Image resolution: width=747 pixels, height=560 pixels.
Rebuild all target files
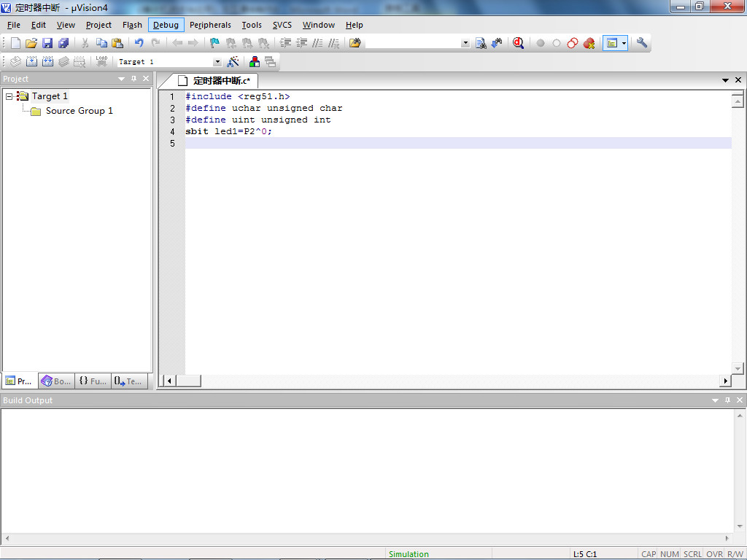[47, 61]
